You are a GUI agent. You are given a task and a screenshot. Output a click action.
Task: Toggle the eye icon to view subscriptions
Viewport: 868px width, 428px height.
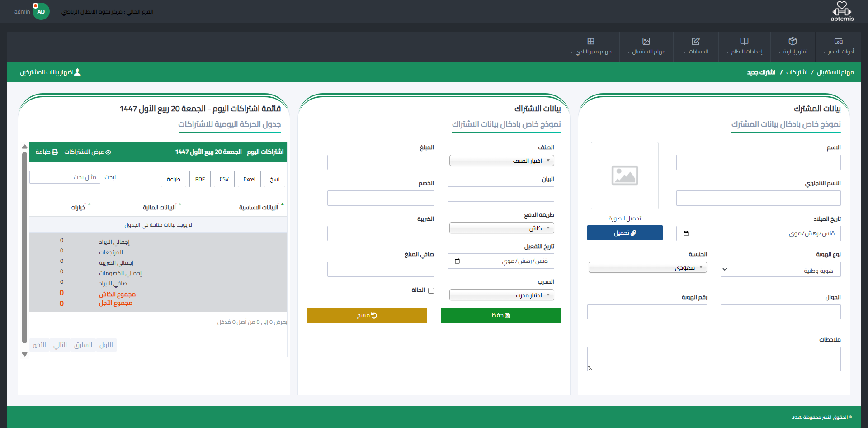coord(108,152)
